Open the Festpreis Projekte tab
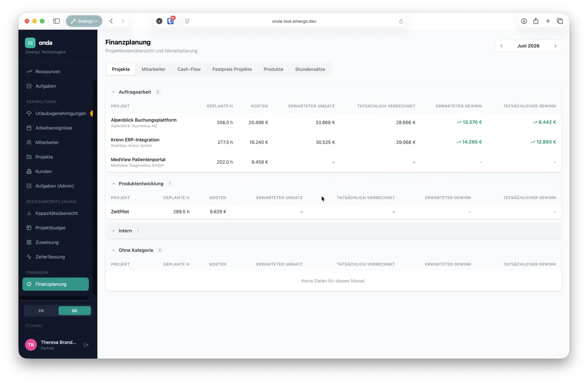588x383 pixels. point(232,69)
